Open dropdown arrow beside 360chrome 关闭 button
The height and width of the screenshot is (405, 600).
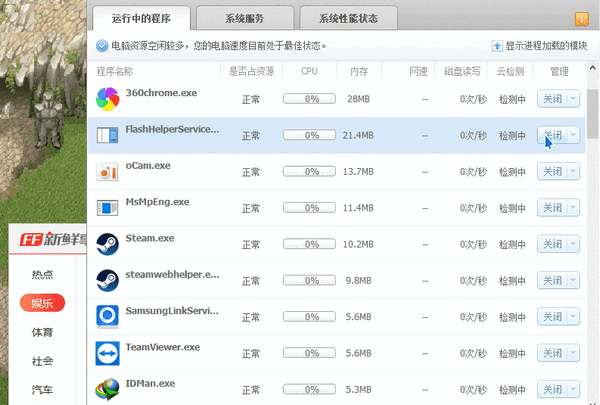(x=573, y=98)
